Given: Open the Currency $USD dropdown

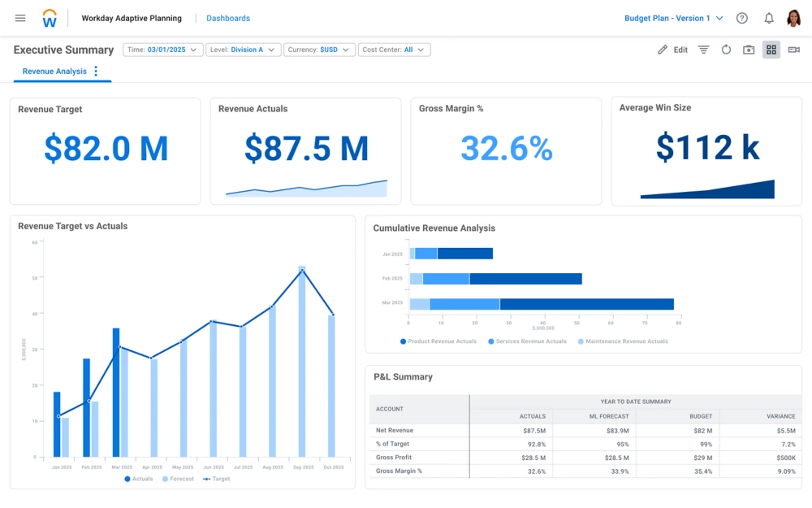Looking at the screenshot, I should (x=319, y=50).
